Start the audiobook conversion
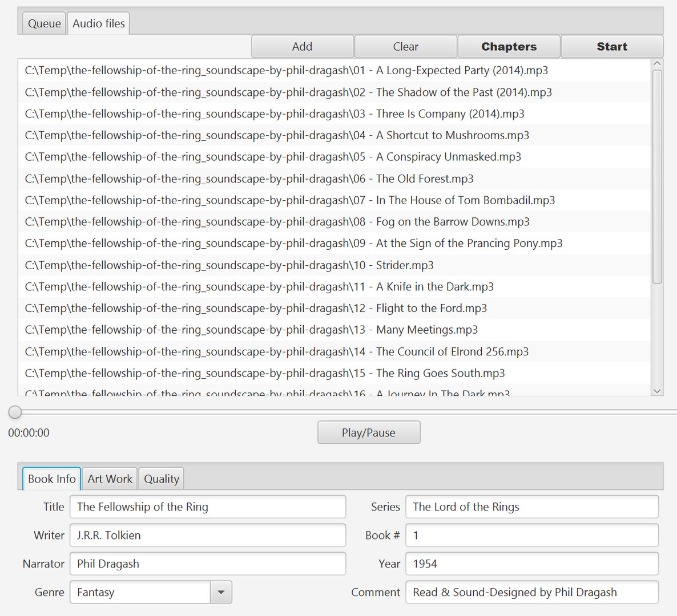The width and height of the screenshot is (677, 616). (x=612, y=46)
